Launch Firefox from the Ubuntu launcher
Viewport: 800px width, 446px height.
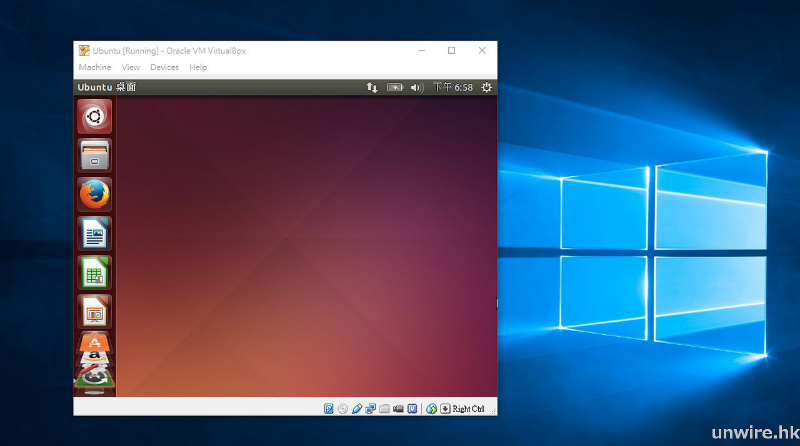pyautogui.click(x=94, y=194)
